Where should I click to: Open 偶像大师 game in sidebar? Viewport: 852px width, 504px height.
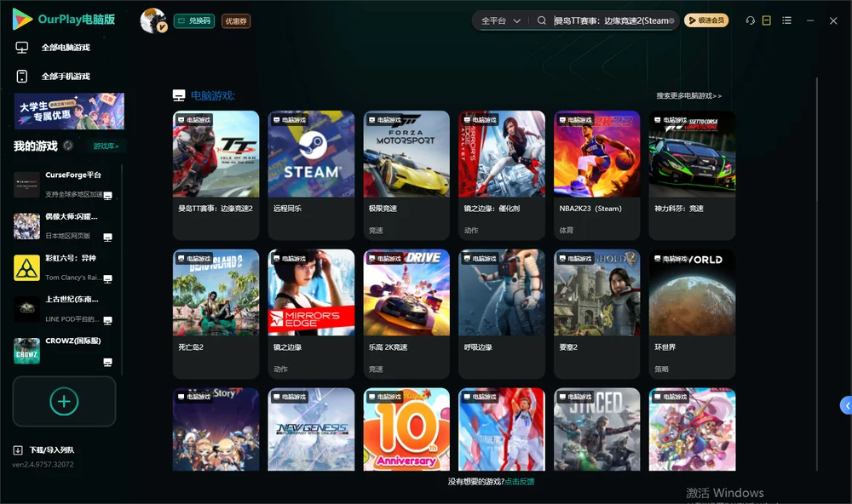click(63, 226)
